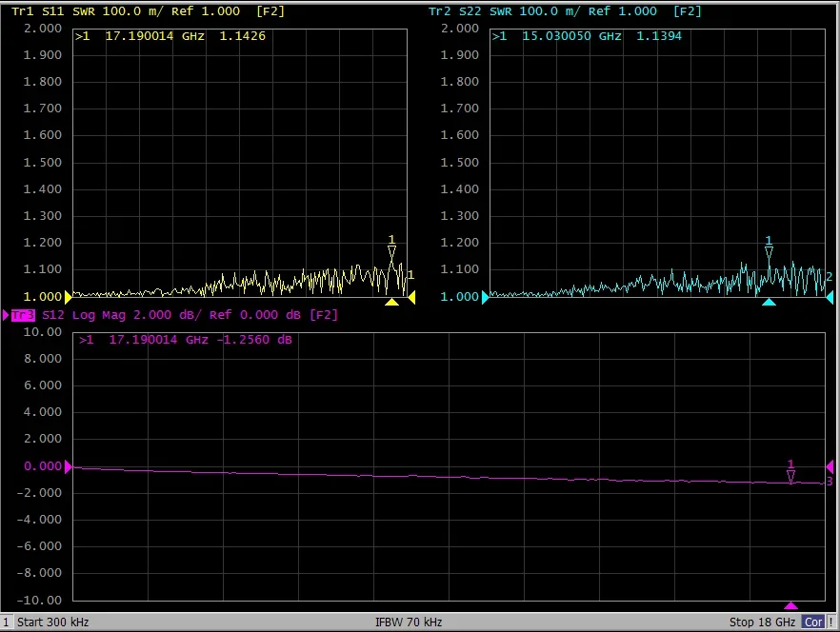Click yellow reference level arrow left of S11 plot
The height and width of the screenshot is (632, 840).
pos(68,297)
